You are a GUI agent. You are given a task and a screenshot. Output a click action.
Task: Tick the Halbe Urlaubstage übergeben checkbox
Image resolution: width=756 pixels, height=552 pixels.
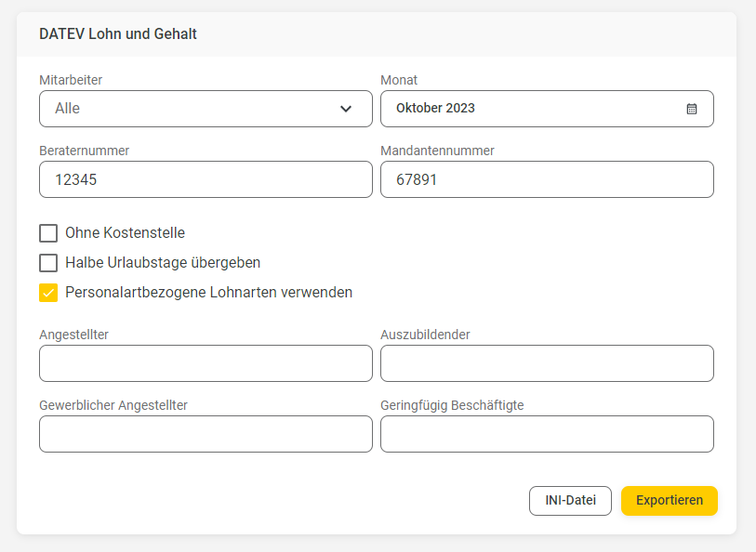tap(48, 263)
